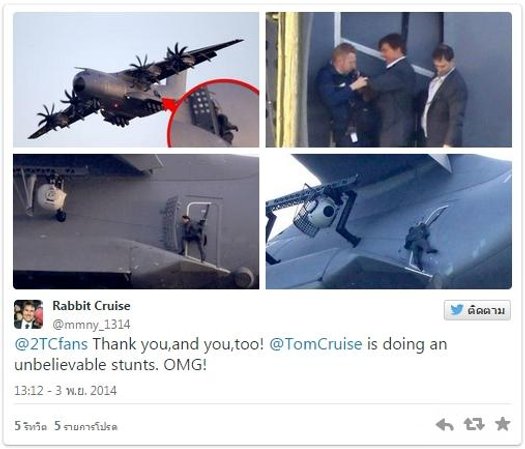Open the photo of the camera rig on the fuselage
This screenshot has width=525, height=449.
pyautogui.click(x=389, y=221)
